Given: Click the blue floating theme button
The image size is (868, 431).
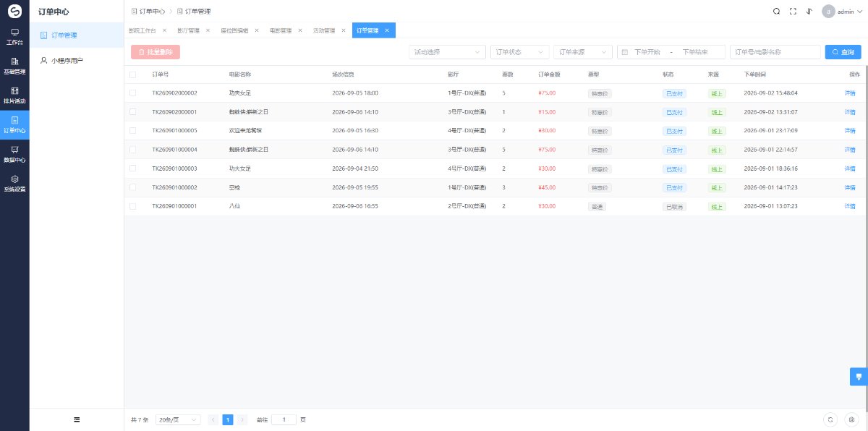Looking at the screenshot, I should coord(859,377).
